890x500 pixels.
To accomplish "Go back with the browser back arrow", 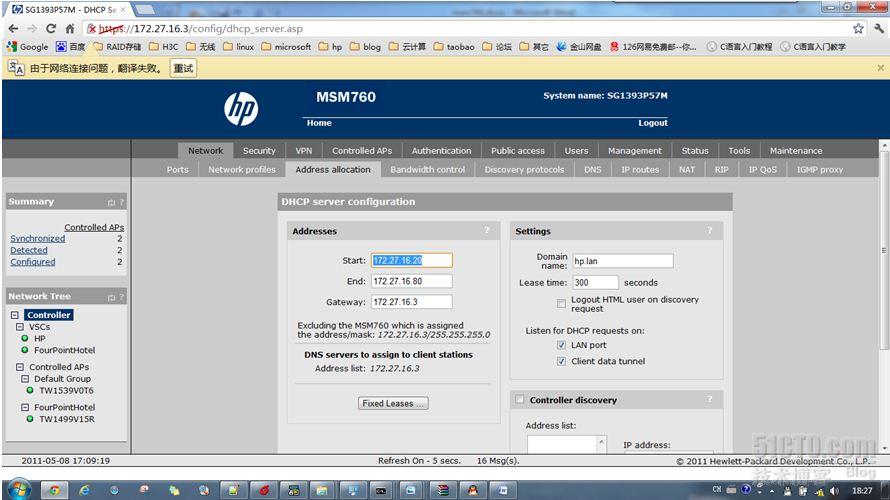I will point(14,28).
